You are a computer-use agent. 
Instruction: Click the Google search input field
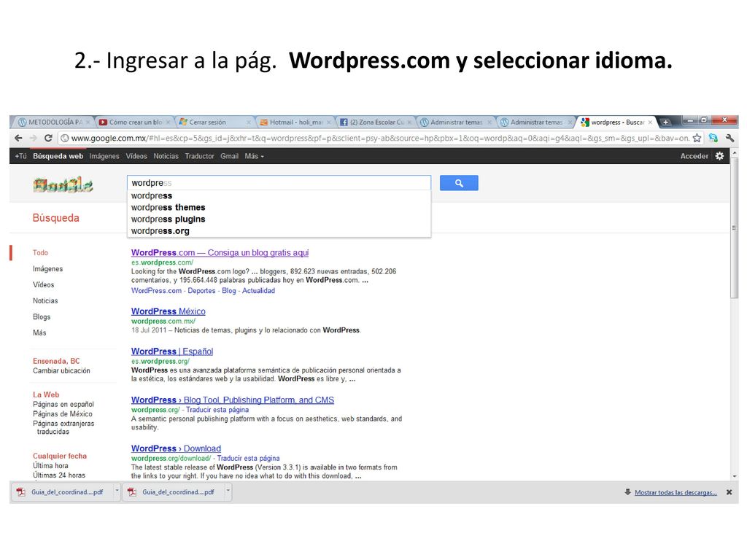279,183
